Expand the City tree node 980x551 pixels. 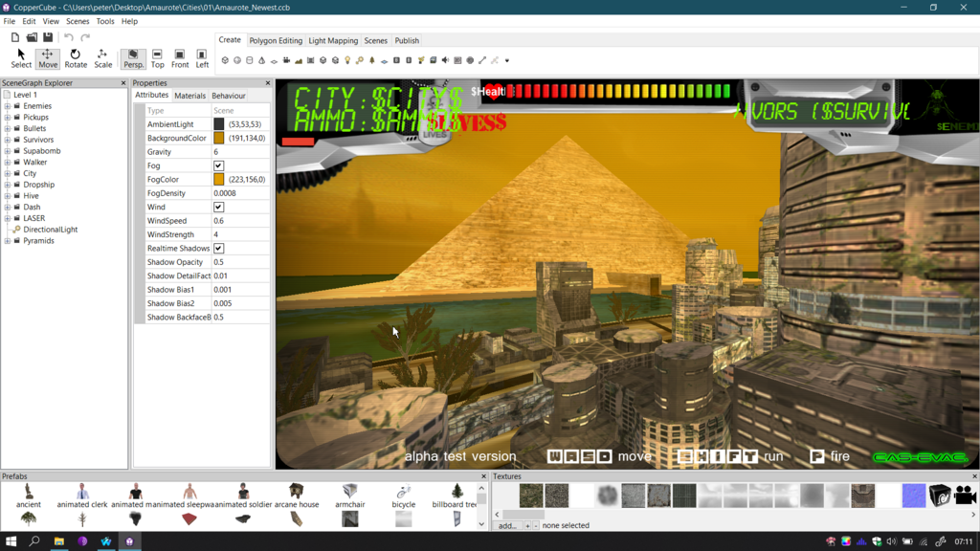[8, 174]
